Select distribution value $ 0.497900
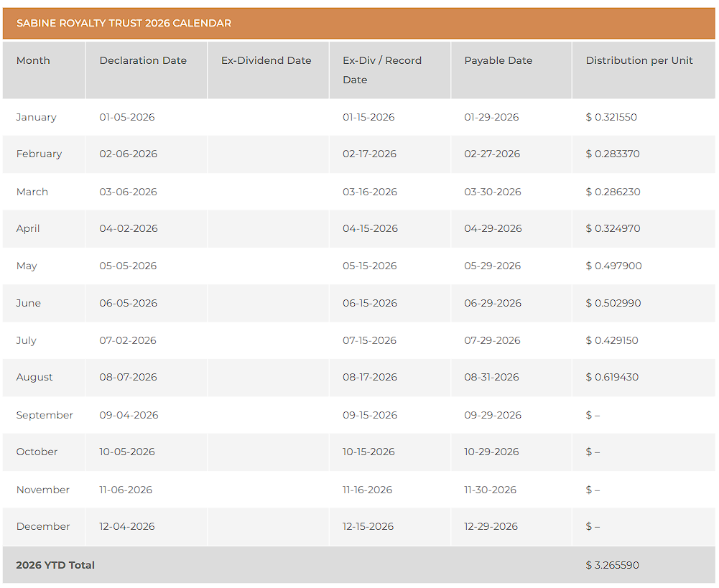The image size is (719, 588). [613, 266]
